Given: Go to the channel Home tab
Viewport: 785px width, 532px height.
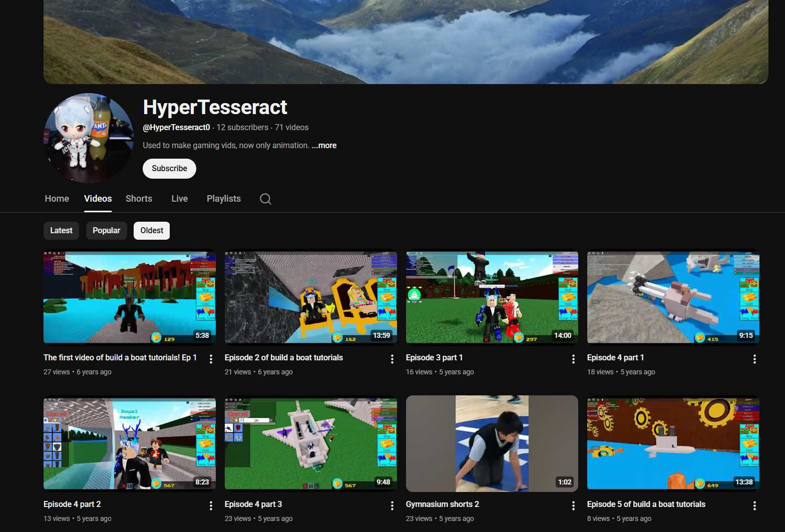Looking at the screenshot, I should (x=57, y=199).
